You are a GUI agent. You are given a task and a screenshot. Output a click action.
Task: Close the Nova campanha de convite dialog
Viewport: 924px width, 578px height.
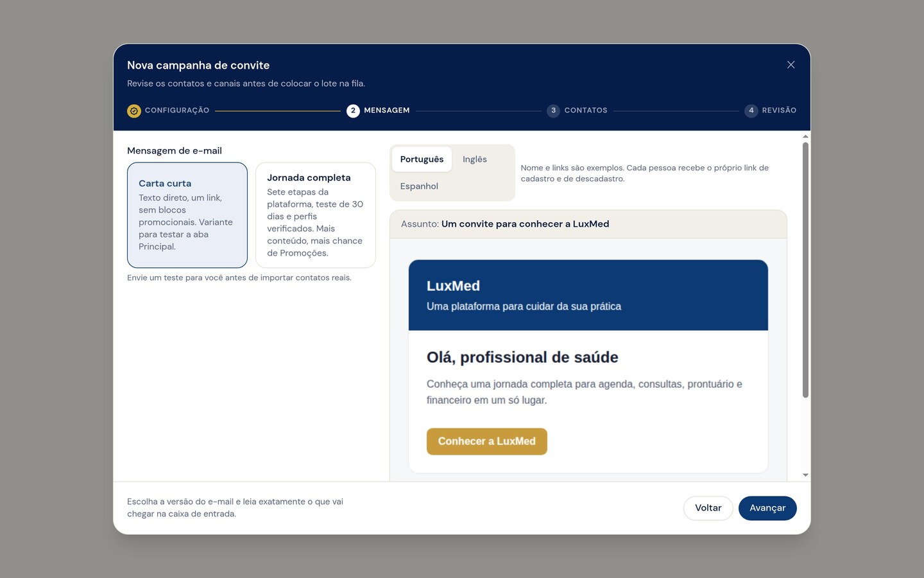pos(791,65)
